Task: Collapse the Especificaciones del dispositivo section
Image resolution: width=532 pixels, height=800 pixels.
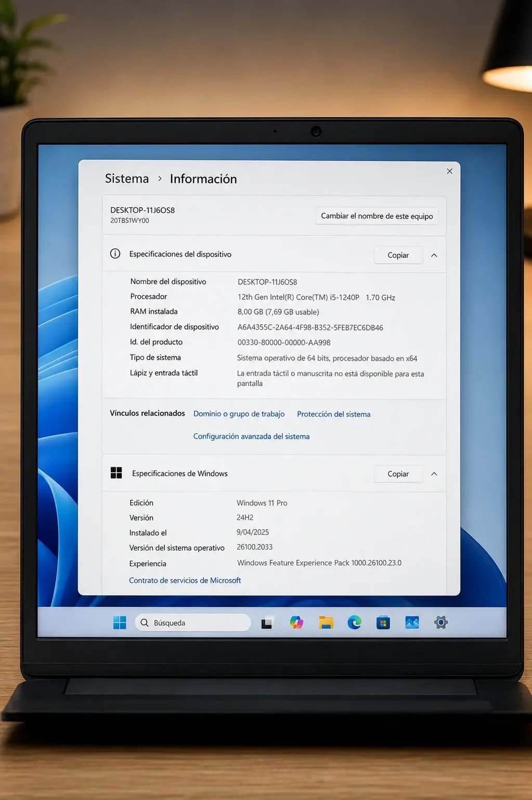Action: (434, 255)
